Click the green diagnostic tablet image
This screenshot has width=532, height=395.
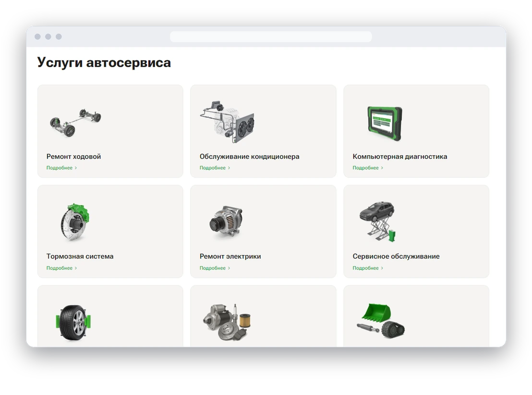click(385, 123)
